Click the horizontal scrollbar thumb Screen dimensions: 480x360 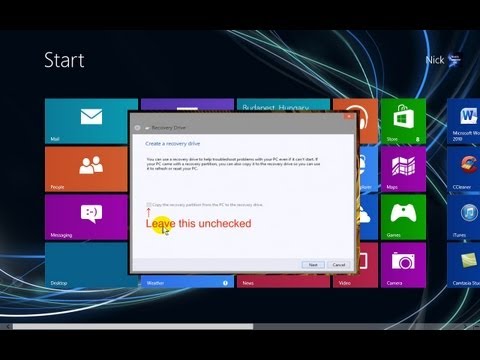pyautogui.click(x=133, y=327)
